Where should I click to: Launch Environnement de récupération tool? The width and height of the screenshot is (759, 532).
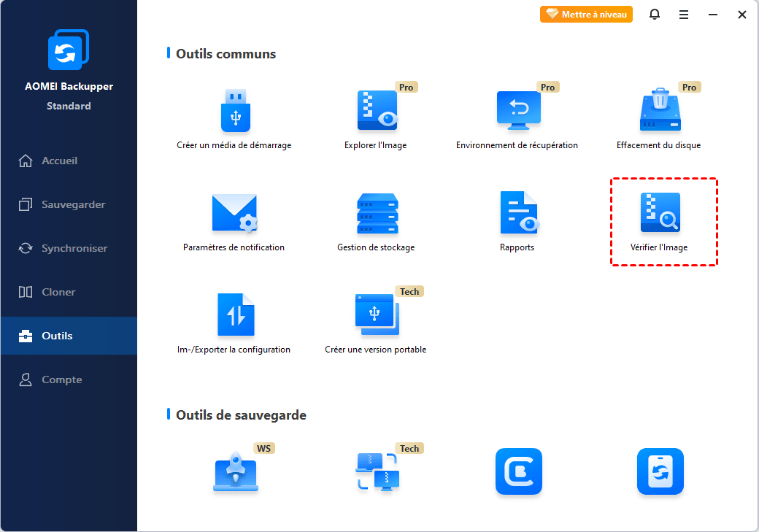click(517, 119)
